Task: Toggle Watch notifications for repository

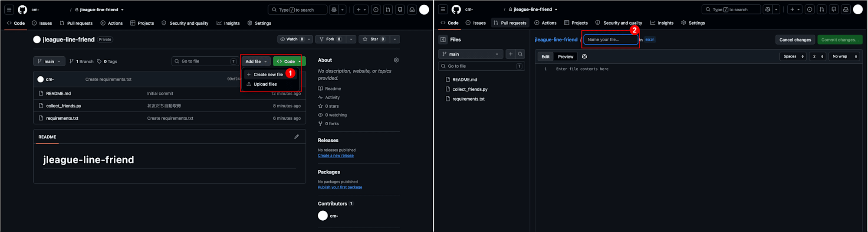Action: point(292,39)
